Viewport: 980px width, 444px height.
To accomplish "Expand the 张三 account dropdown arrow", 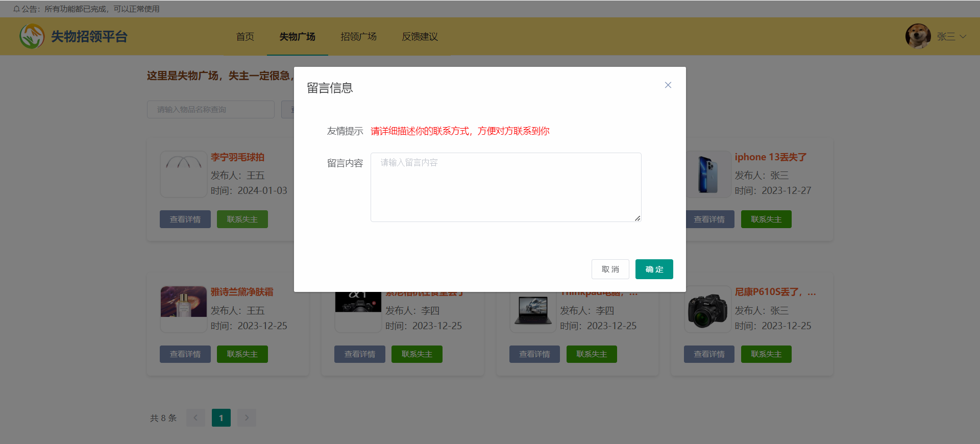I will point(963,37).
